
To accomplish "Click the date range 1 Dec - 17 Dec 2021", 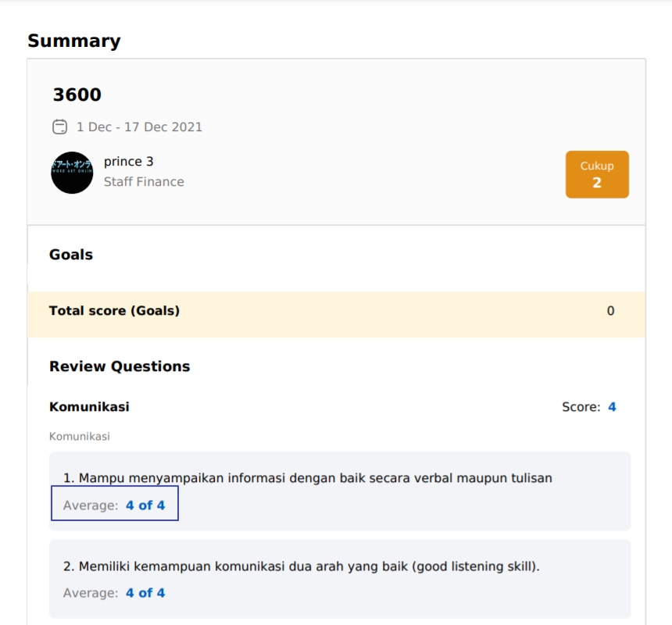I will tap(139, 127).
